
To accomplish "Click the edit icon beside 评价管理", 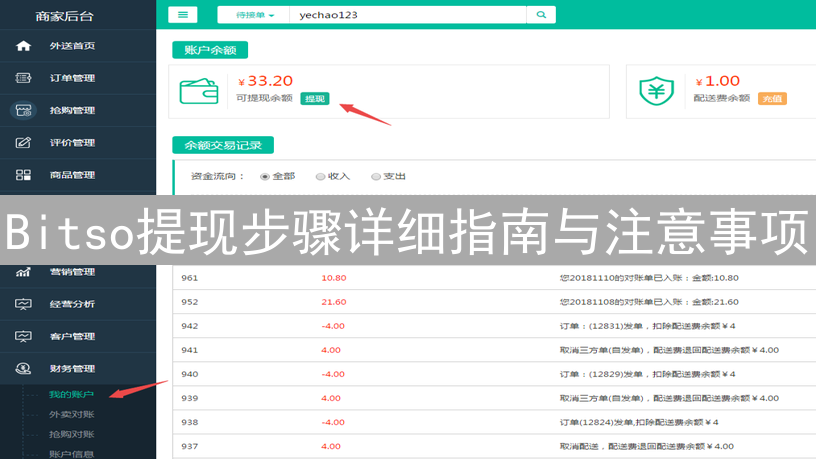I will [x=23, y=143].
